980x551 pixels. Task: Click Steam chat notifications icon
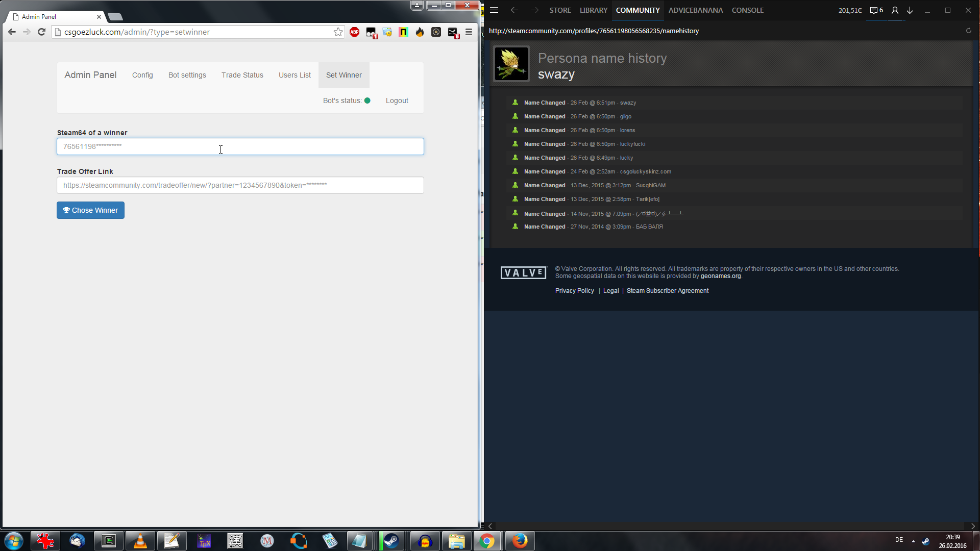coord(876,10)
